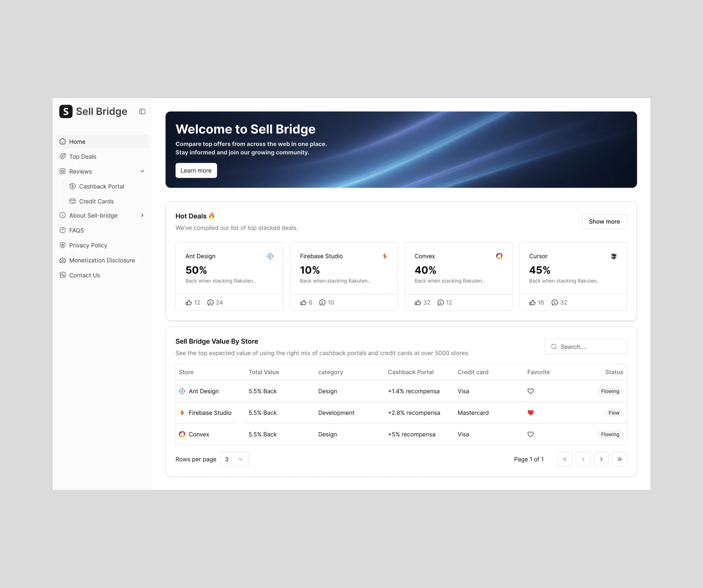Screen dimensions: 703x588
Task: Click the Sell Bridge S logo
Action: [66, 111]
